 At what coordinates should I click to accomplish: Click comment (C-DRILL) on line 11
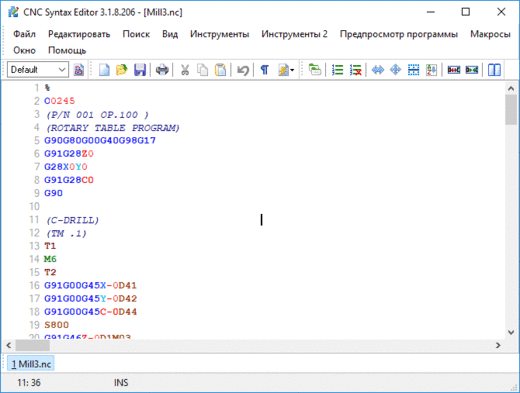72,220
